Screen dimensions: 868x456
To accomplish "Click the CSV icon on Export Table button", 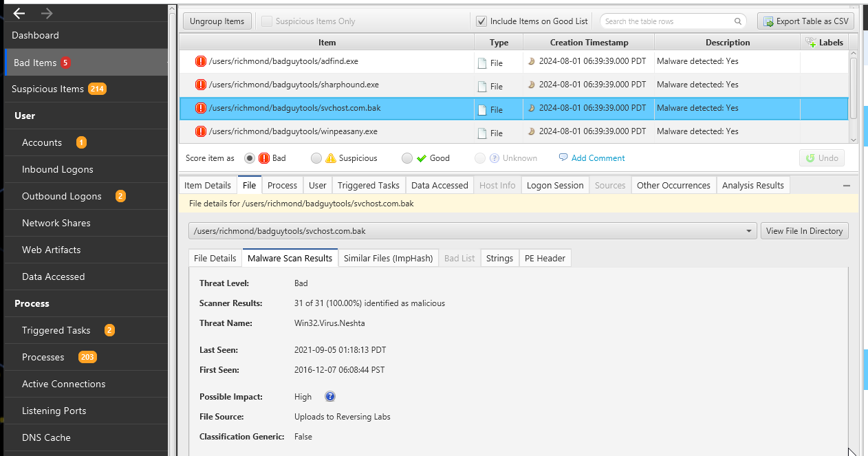I will coord(766,20).
